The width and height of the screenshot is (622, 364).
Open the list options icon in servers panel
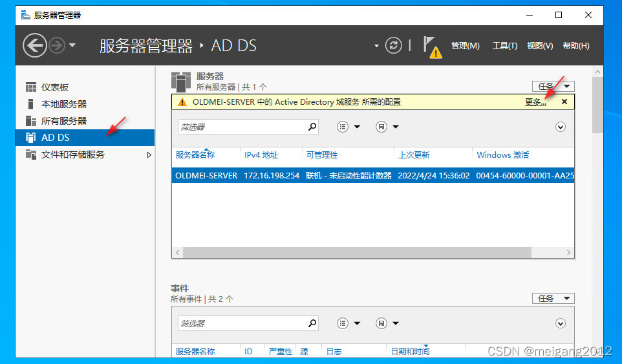pyautogui.click(x=343, y=127)
